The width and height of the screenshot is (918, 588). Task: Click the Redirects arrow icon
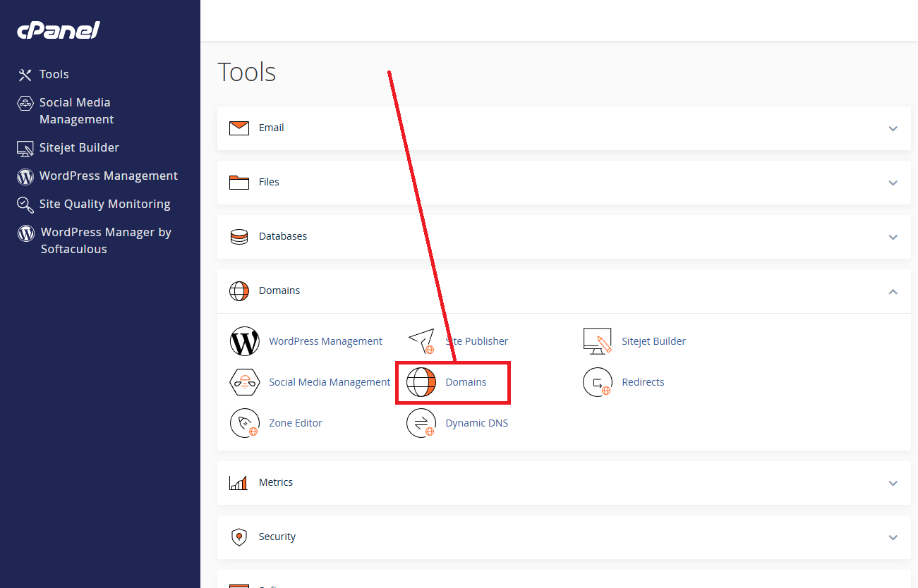tap(598, 382)
